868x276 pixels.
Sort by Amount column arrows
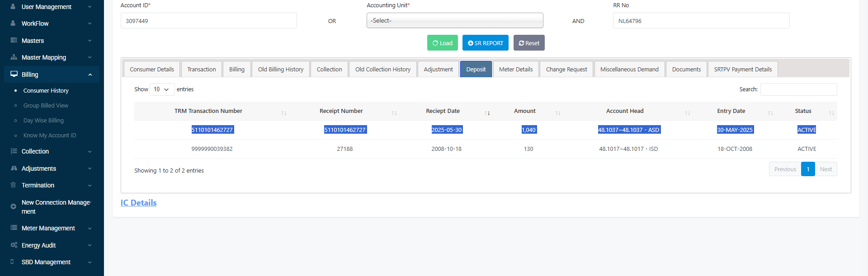pyautogui.click(x=558, y=113)
